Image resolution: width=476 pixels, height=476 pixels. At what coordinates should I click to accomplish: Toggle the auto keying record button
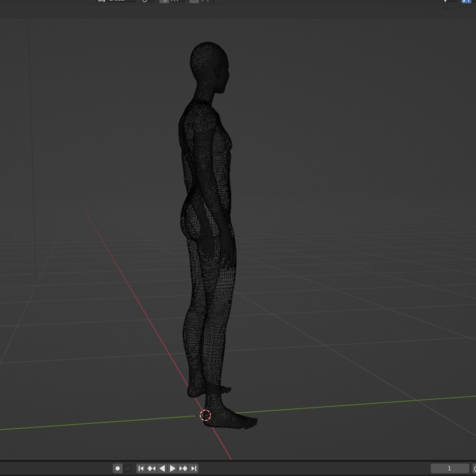[x=118, y=468]
